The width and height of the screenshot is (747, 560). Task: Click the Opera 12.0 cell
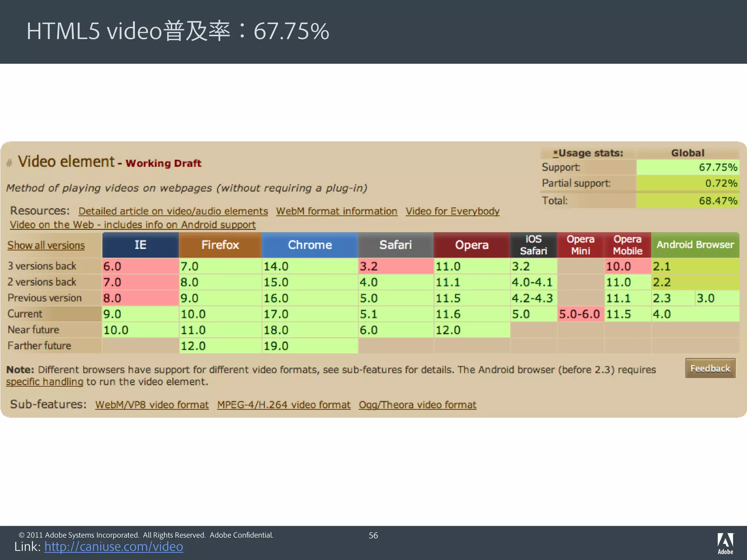(472, 330)
